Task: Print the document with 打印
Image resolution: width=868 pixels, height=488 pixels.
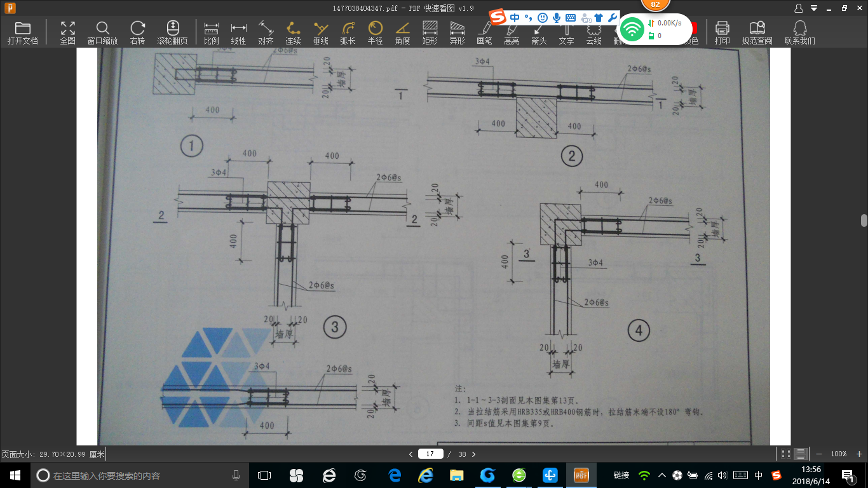Action: pyautogui.click(x=722, y=33)
